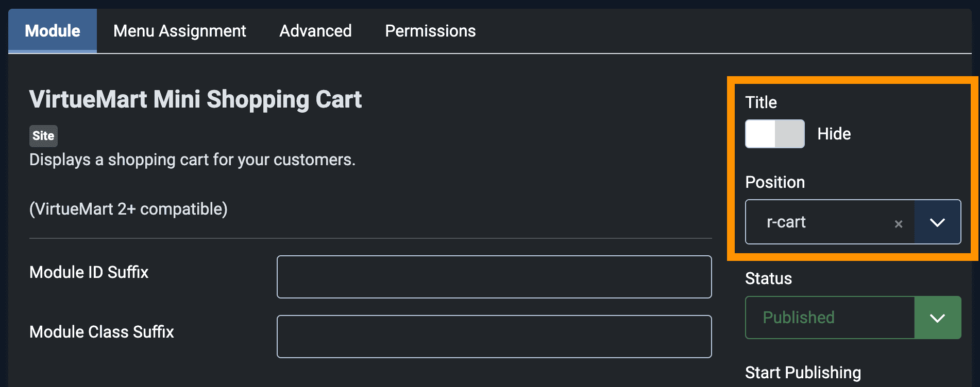The image size is (980, 387).
Task: Expand the Position dropdown chevron
Action: tap(937, 222)
